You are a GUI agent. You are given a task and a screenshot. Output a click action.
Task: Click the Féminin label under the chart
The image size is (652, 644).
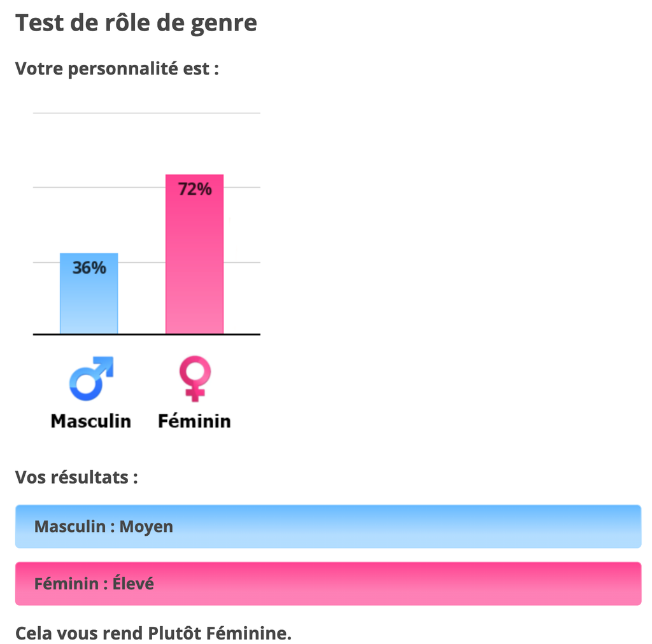tap(194, 421)
